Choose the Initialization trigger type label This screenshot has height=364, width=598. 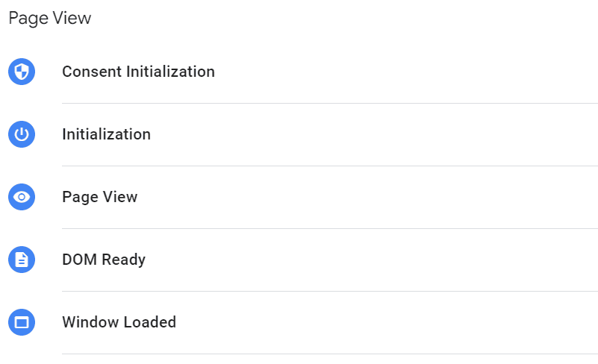[x=106, y=134]
